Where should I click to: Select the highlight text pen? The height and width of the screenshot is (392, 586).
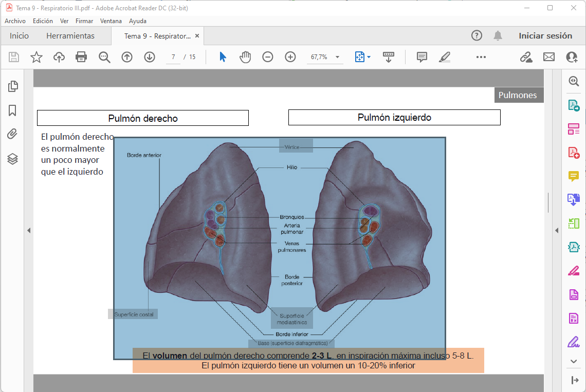444,57
